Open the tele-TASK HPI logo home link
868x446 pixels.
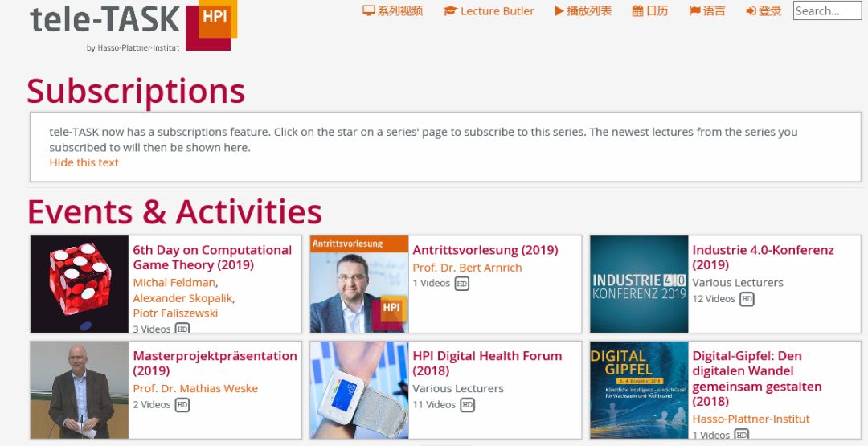[133, 26]
